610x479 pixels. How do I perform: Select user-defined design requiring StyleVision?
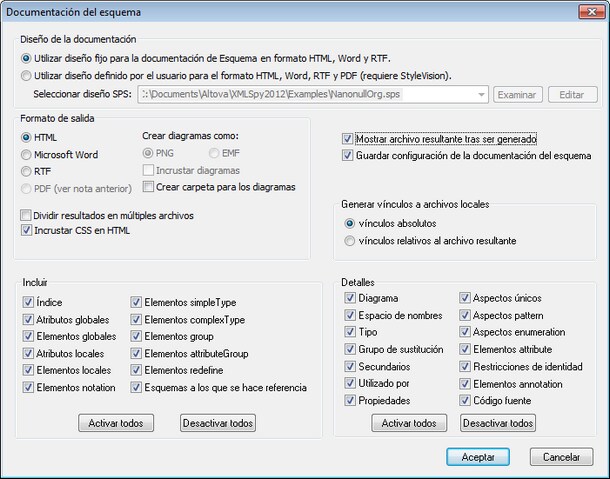26,76
